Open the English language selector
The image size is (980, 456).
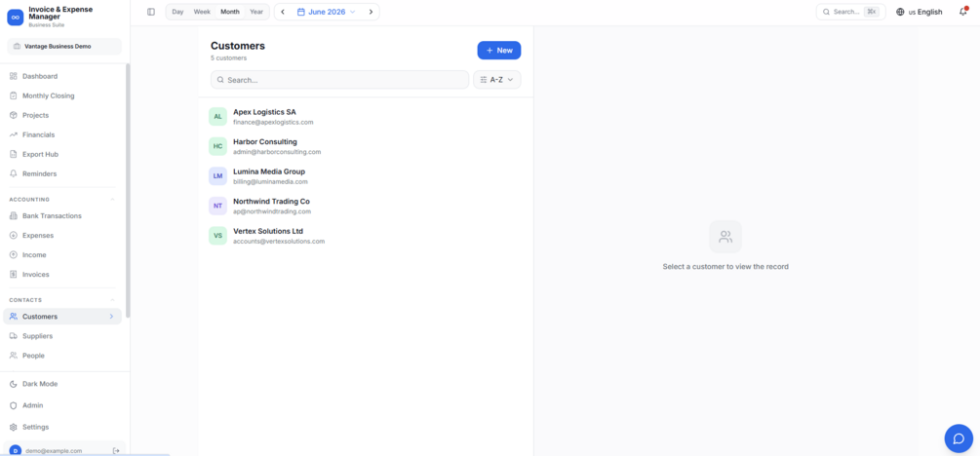tap(919, 12)
